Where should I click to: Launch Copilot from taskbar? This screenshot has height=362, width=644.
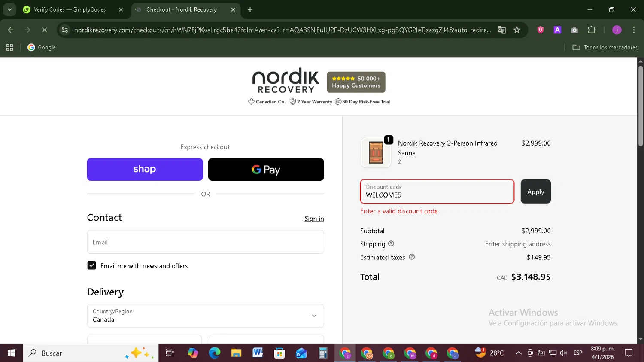[193, 353]
